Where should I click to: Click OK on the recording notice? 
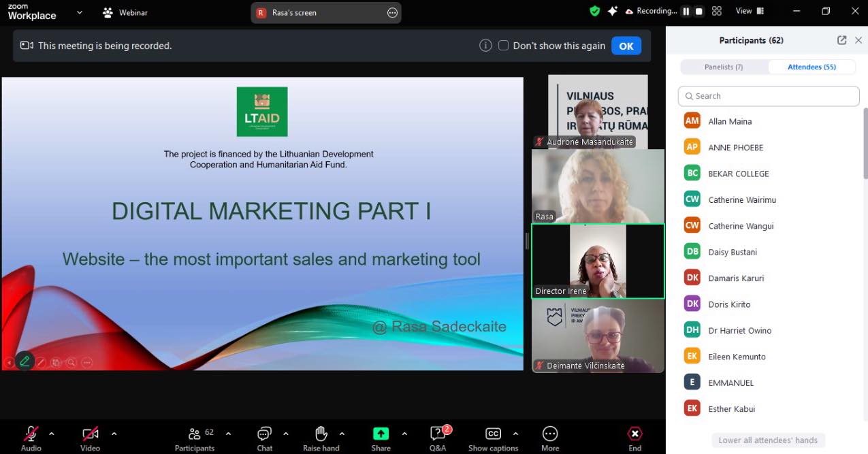(626, 46)
